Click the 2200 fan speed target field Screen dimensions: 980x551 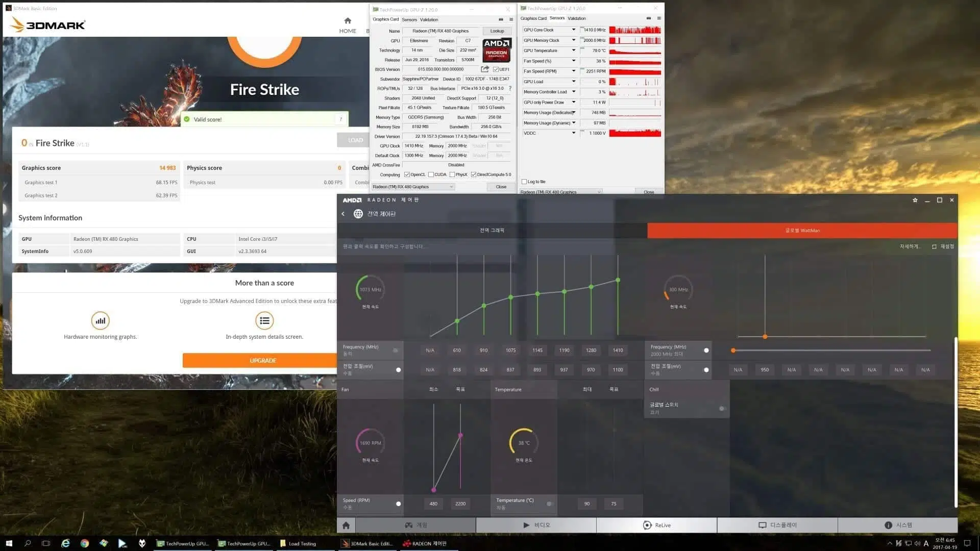(460, 504)
